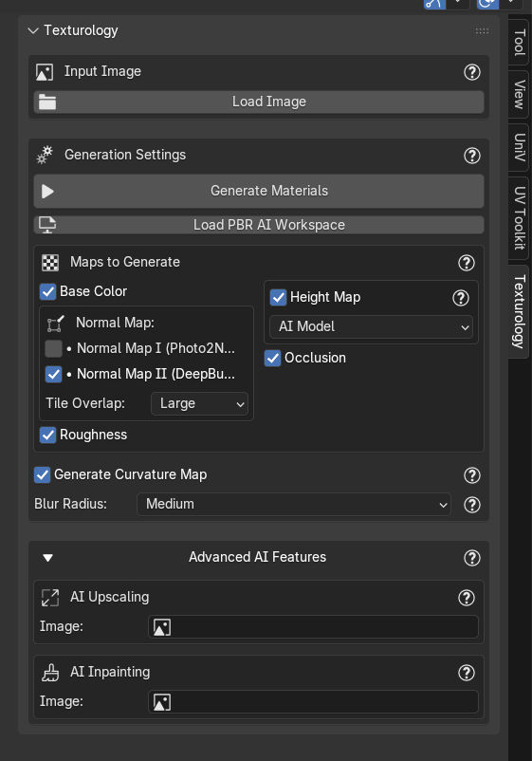
Task: Click the Texturology panel drag grip
Action: [x=482, y=31]
